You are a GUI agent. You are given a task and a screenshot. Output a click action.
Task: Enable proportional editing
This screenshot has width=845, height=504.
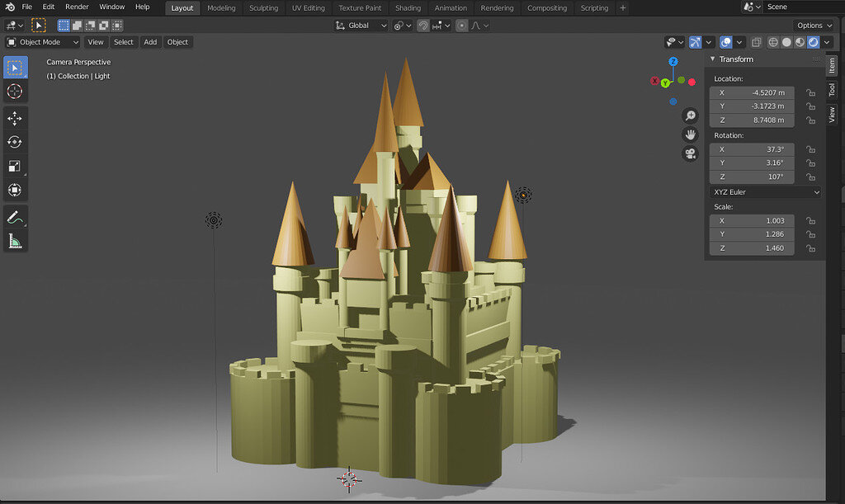point(462,26)
